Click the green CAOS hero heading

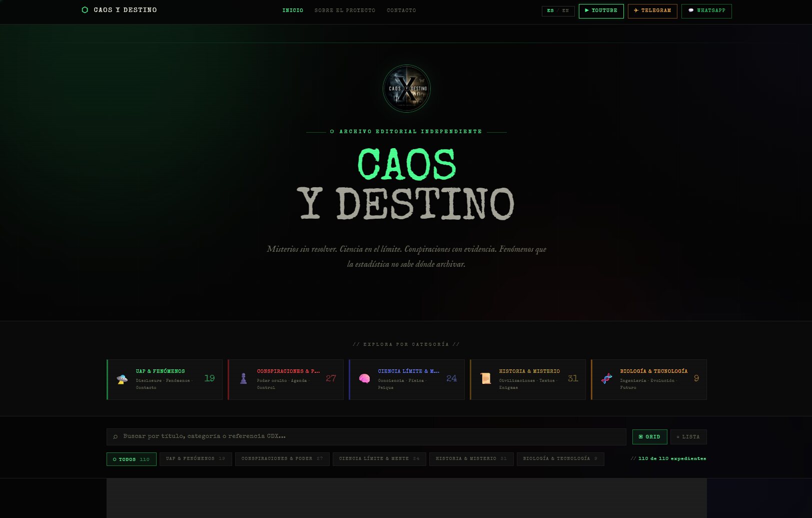click(x=407, y=164)
